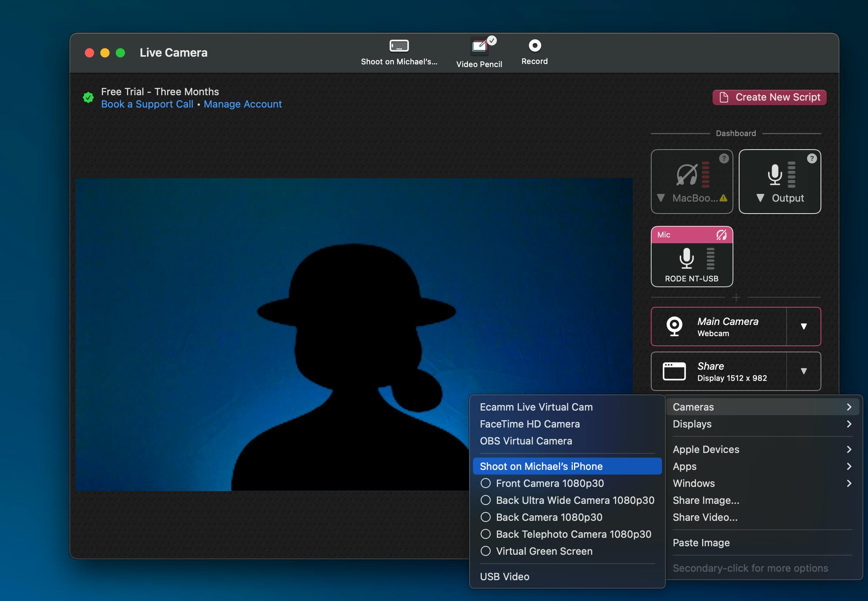Select Back Ultra Wide Camera 1080p30
The width and height of the screenshot is (868, 601).
tap(567, 500)
